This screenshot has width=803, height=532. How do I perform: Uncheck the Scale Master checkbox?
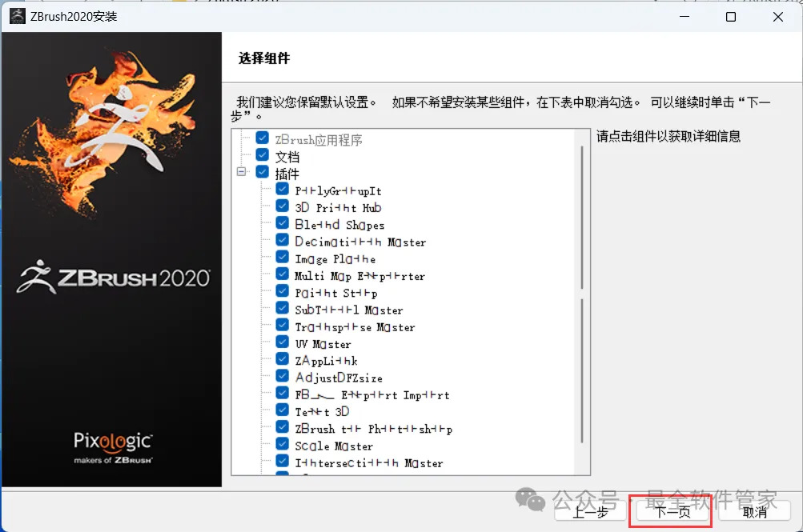click(x=282, y=443)
